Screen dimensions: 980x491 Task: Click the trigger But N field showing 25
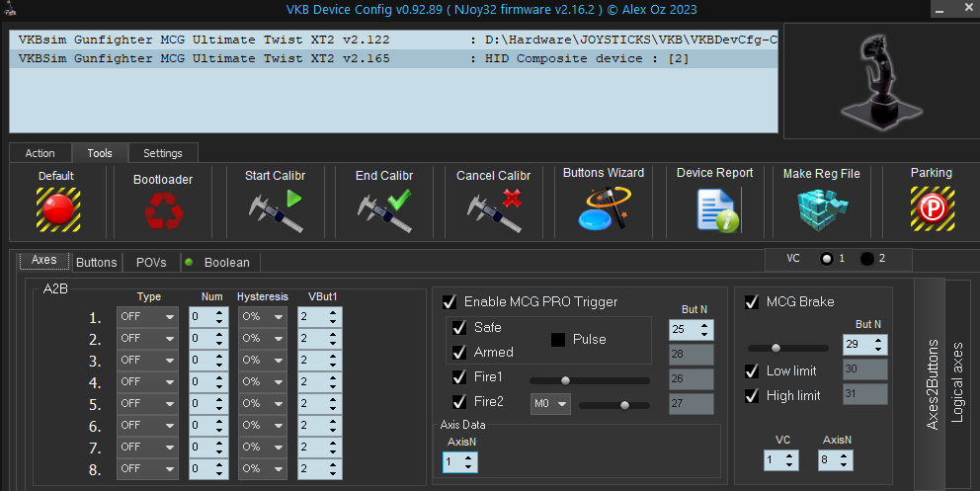[x=691, y=330]
